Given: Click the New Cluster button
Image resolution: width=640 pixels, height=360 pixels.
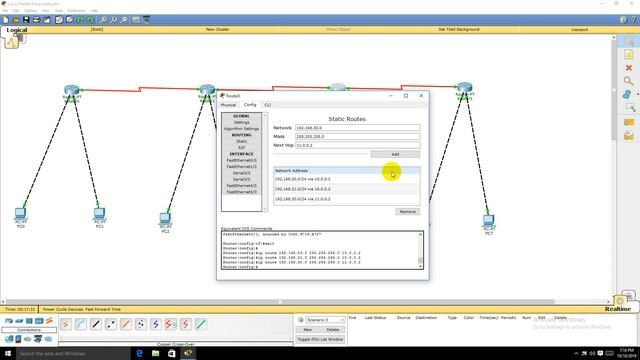Looking at the screenshot, I should pyautogui.click(x=217, y=29).
